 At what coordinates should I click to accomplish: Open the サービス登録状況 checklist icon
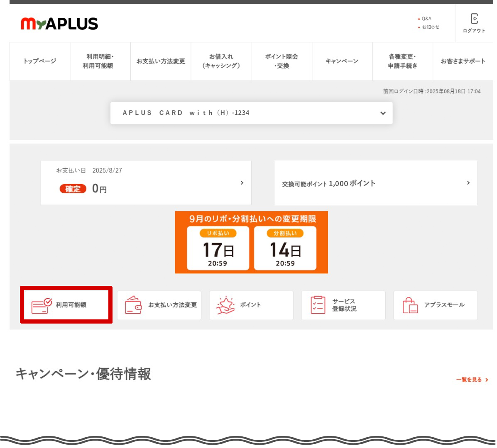318,305
